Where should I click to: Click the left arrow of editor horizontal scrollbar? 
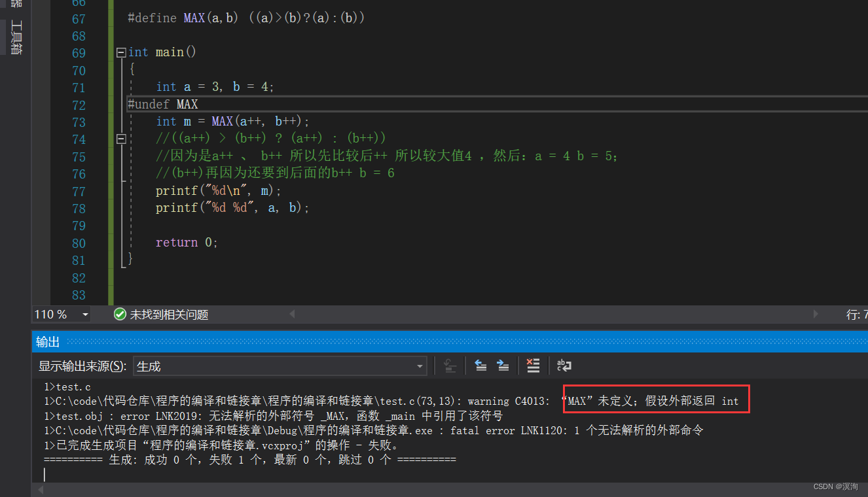pos(292,314)
